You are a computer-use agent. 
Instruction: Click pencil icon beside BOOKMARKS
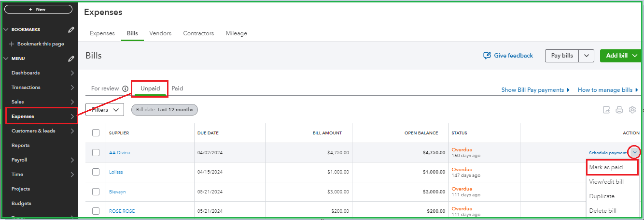pos(71,29)
